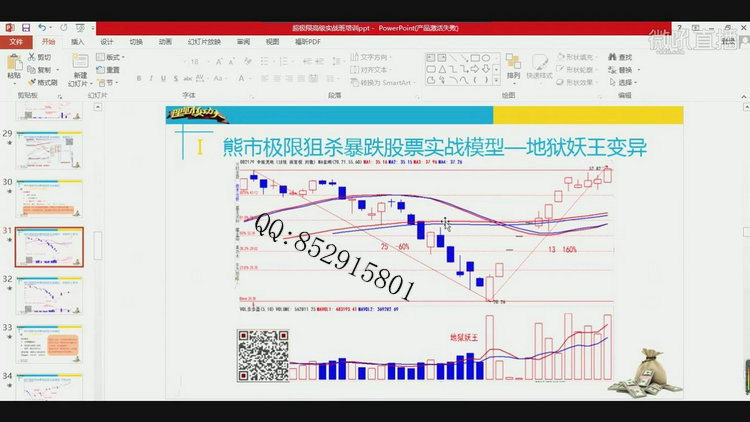750x422 pixels.
Task: Open the Select (选择) dropdown in Editing
Action: coord(624,82)
